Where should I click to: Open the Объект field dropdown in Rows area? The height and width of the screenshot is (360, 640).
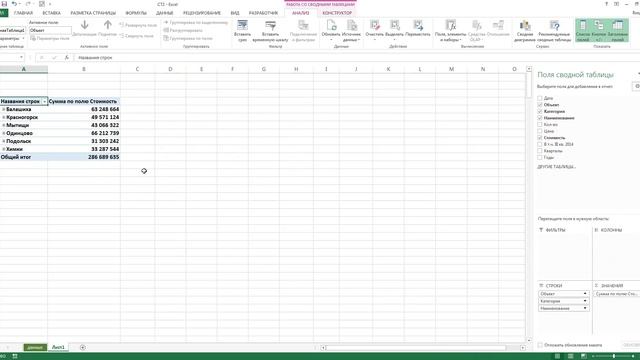coord(585,293)
